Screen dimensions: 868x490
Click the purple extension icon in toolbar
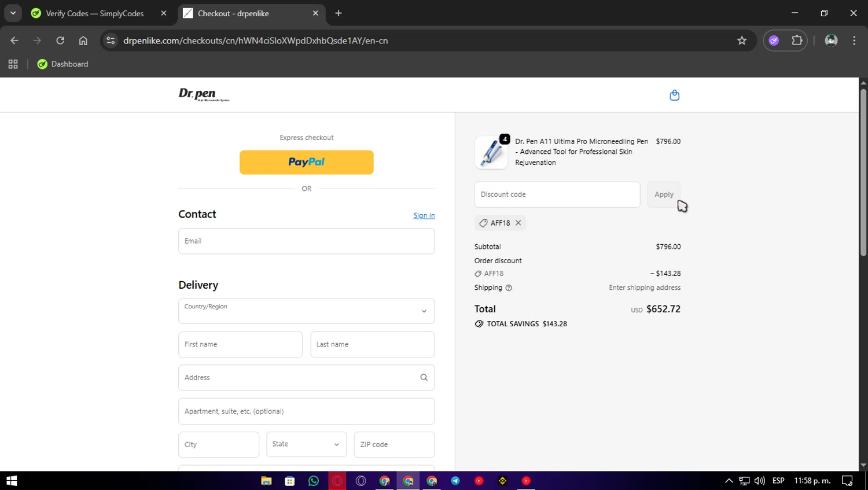point(774,40)
